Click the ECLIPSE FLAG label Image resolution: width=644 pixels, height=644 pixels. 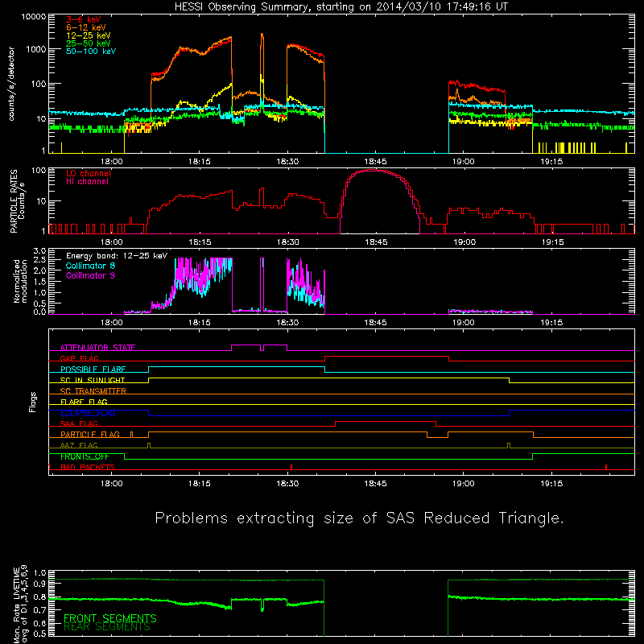(x=88, y=413)
